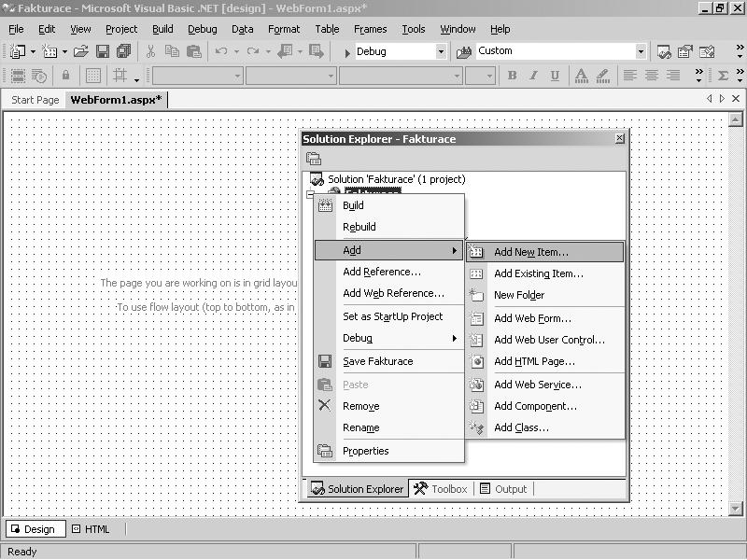Viewport: 747px width, 560px height.
Task: Click the Navigate Forward toolbar icon
Action: [317, 51]
